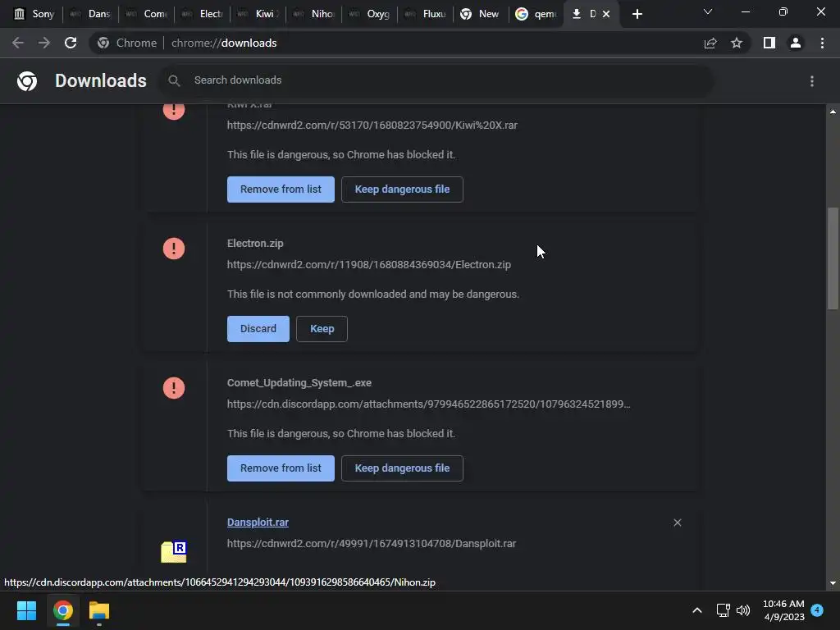840x630 pixels.
Task: Remove Kiwi X.rar from the list
Action: [281, 189]
